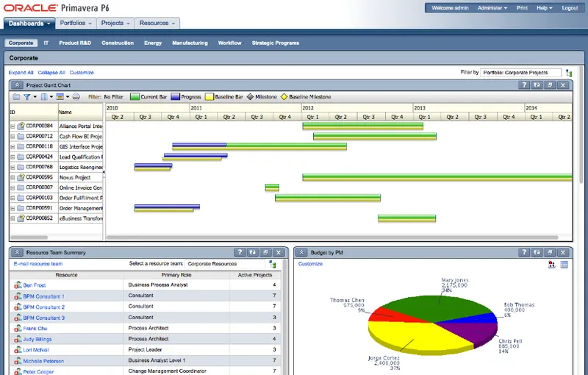This screenshot has width=588, height=375.
Task: Click Ben Frost resource icon
Action: coord(18,285)
